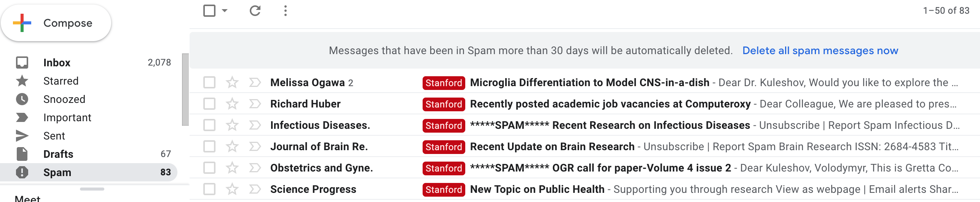This screenshot has width=980, height=202.
Task: Select the Obstetrics and Gyne email checkbox
Action: tap(209, 168)
